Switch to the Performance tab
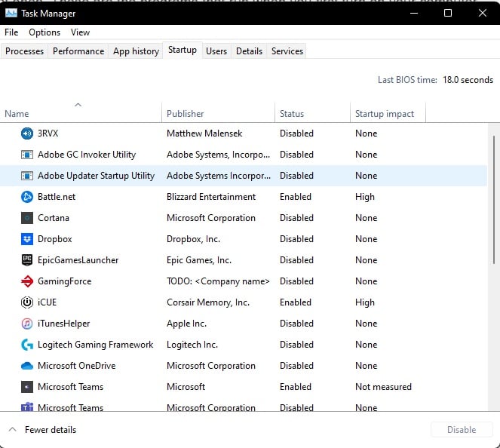The width and height of the screenshot is (500, 448). tap(78, 51)
